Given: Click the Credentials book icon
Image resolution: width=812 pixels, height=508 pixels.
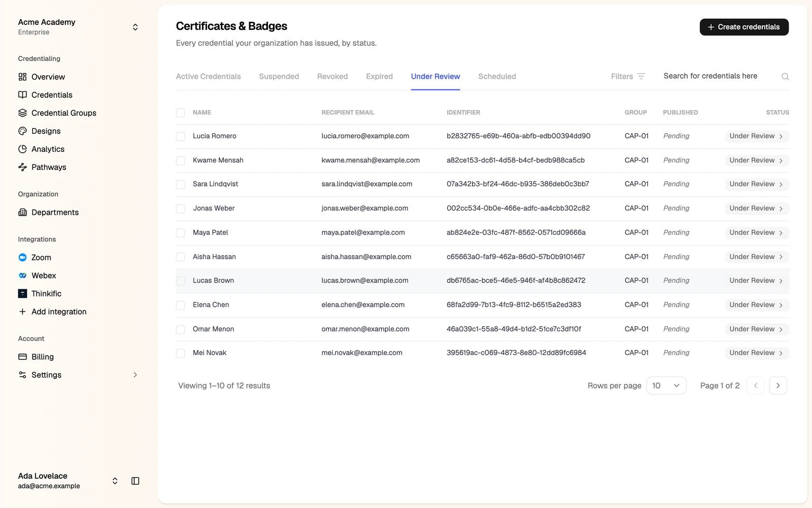Looking at the screenshot, I should tap(22, 95).
